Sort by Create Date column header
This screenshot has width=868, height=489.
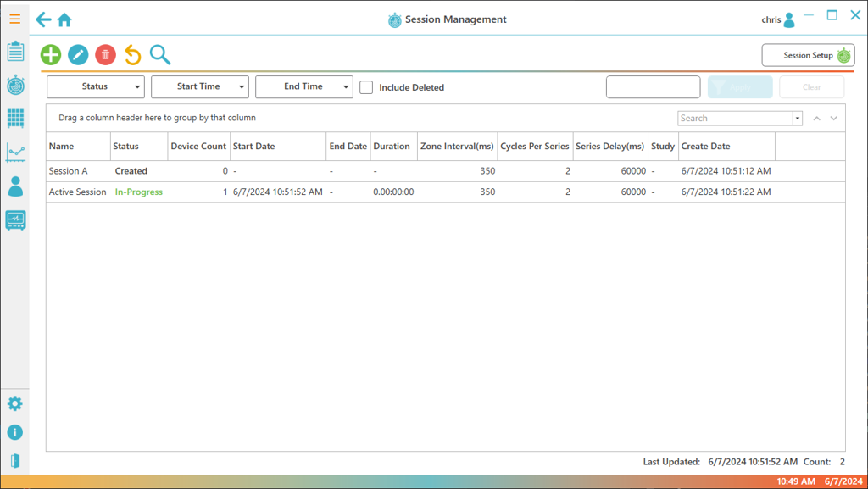pos(726,146)
